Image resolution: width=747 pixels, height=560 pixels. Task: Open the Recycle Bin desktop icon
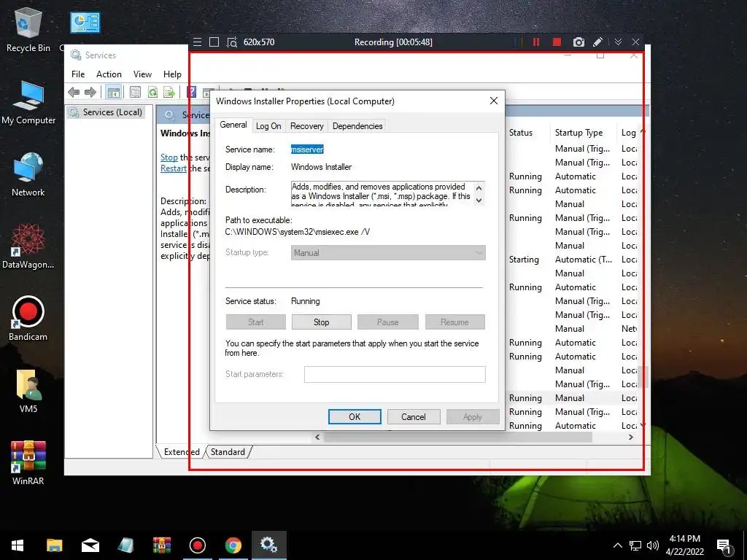(28, 31)
